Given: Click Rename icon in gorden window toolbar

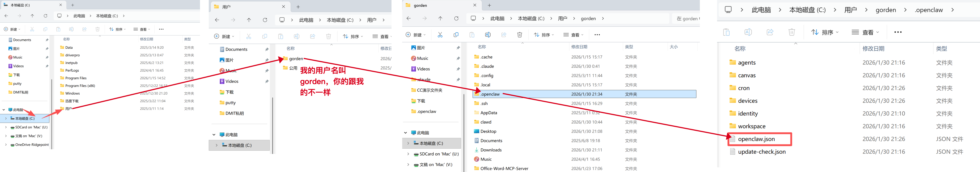Looking at the screenshot, I should pyautogui.click(x=488, y=35).
